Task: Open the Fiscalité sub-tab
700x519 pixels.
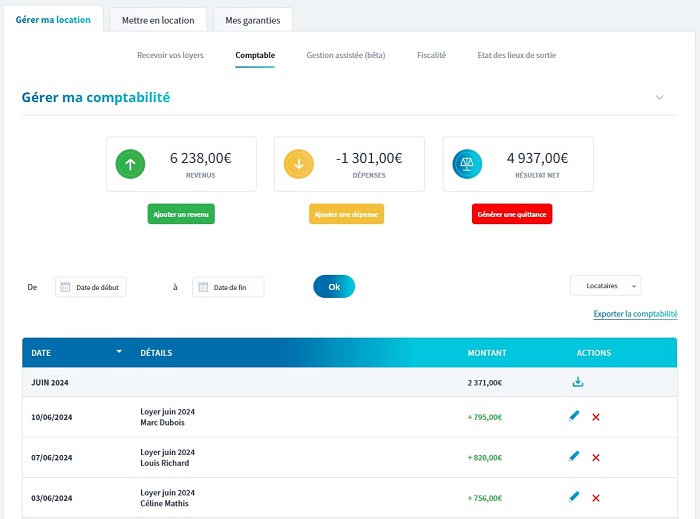Action: coord(431,56)
